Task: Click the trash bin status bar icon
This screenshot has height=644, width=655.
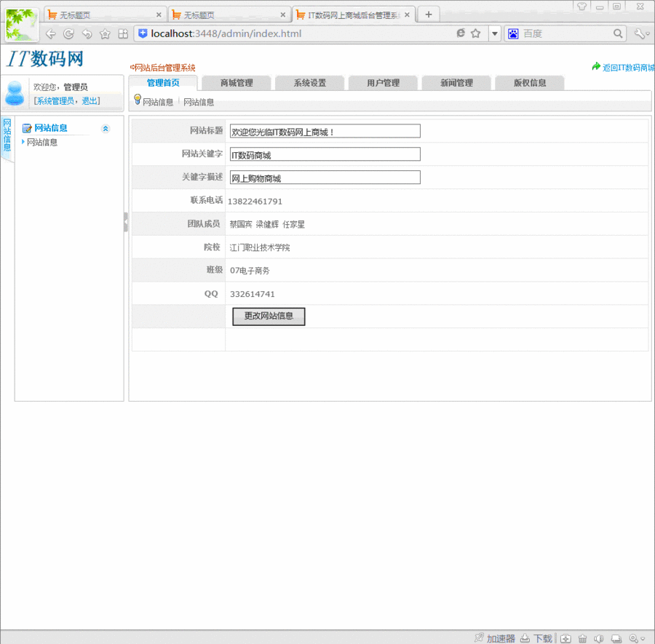Action: click(x=582, y=638)
